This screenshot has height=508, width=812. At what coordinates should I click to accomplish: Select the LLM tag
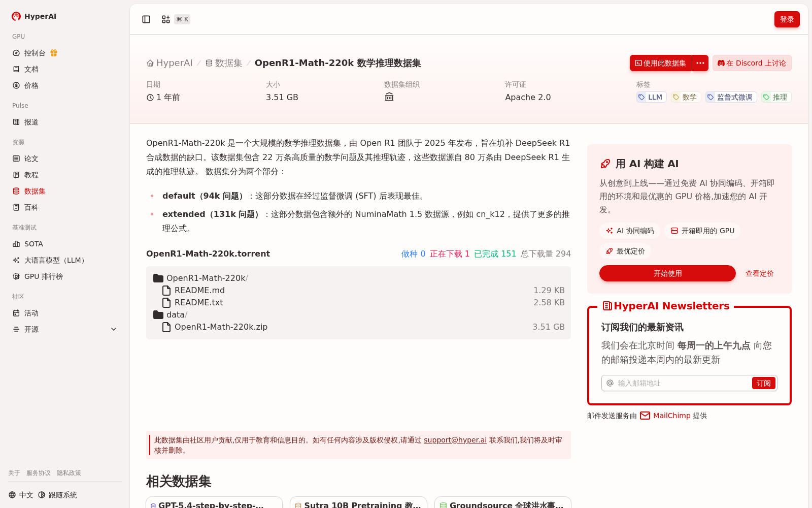tap(651, 97)
